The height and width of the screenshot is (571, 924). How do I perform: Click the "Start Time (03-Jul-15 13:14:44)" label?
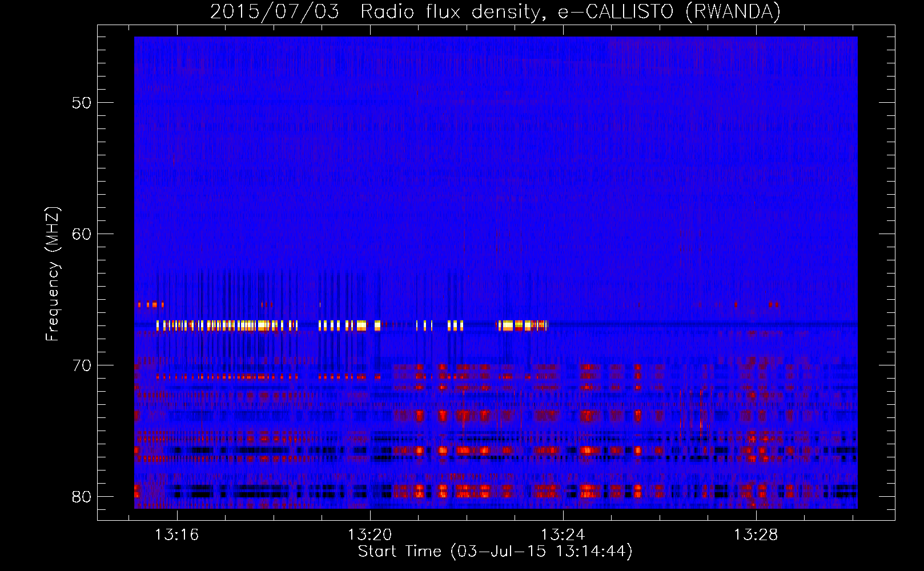tap(495, 552)
